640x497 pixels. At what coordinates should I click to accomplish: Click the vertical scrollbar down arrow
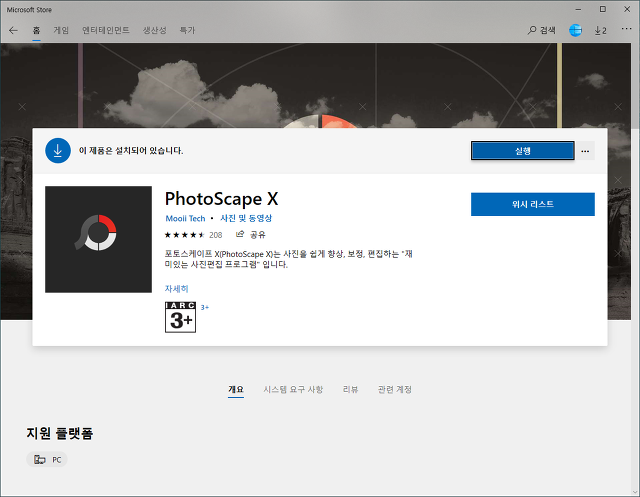[x=636, y=492]
